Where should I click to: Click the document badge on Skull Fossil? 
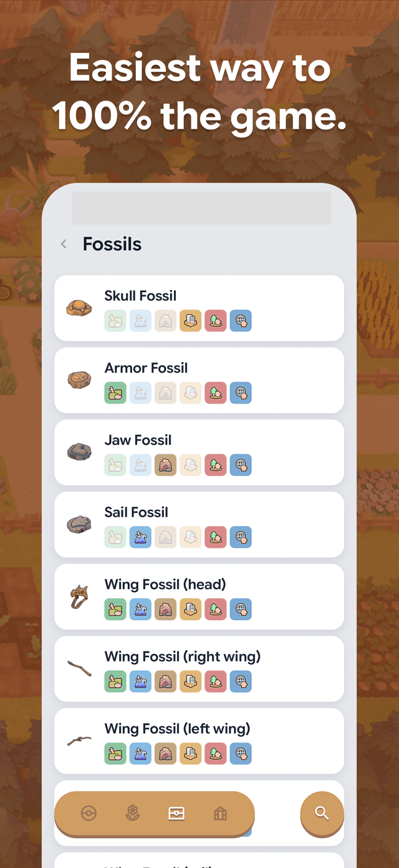click(x=191, y=320)
